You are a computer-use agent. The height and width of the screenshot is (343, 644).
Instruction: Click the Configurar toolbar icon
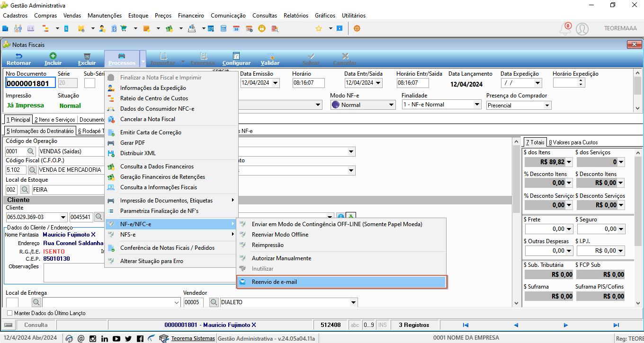[x=236, y=56]
